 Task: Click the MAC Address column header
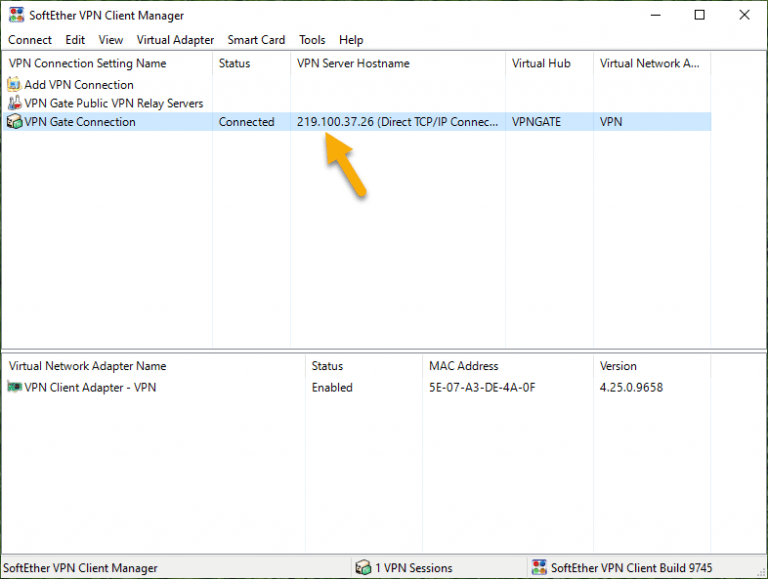(463, 366)
